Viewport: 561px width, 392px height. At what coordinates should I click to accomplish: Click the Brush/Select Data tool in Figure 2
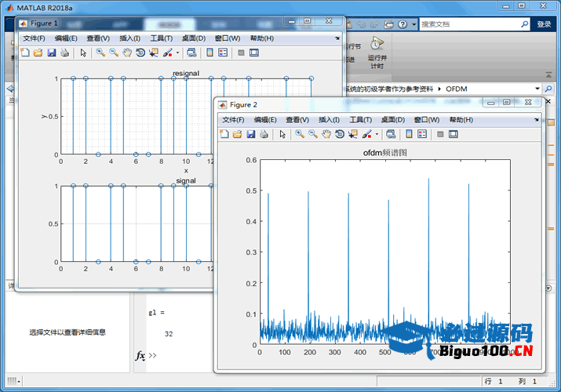(x=366, y=135)
